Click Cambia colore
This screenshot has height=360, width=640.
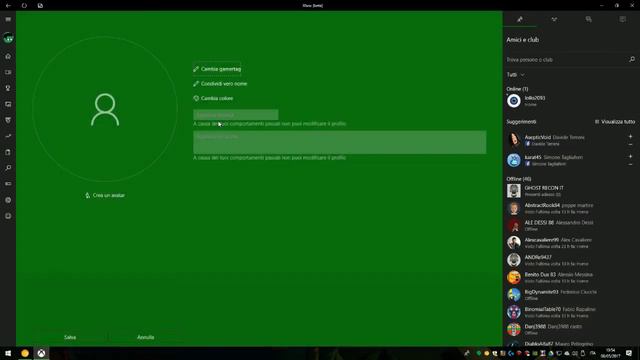click(x=213, y=98)
